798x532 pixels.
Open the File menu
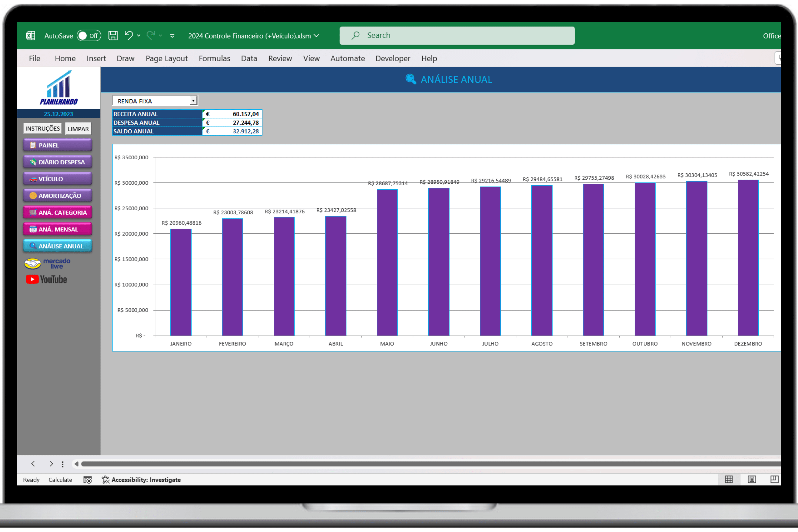(35, 58)
